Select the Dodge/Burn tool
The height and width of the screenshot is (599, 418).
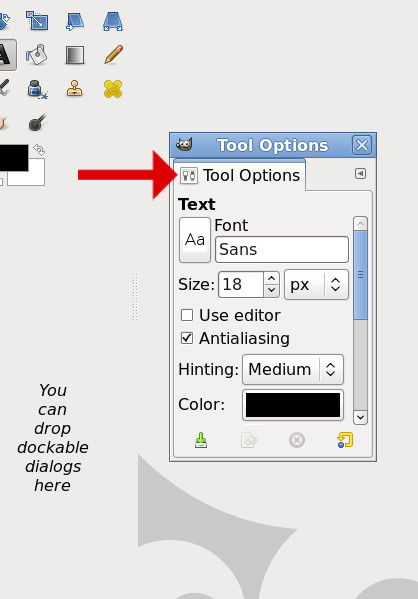tap(37, 123)
